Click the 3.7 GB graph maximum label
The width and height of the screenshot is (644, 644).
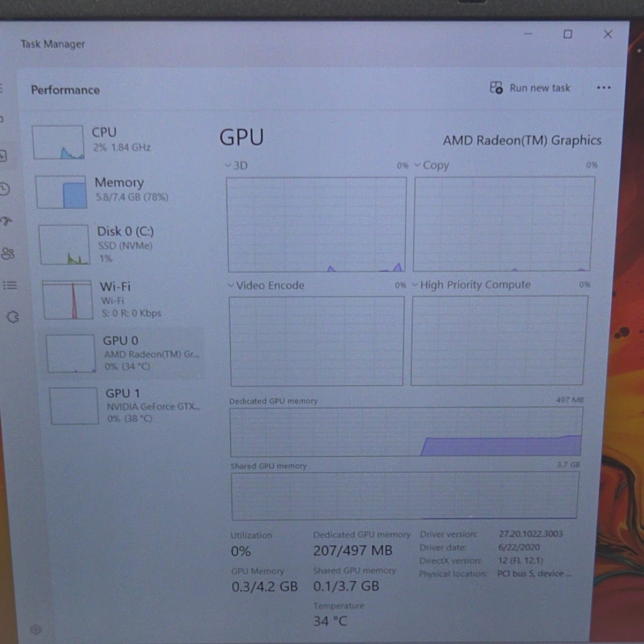click(x=568, y=465)
